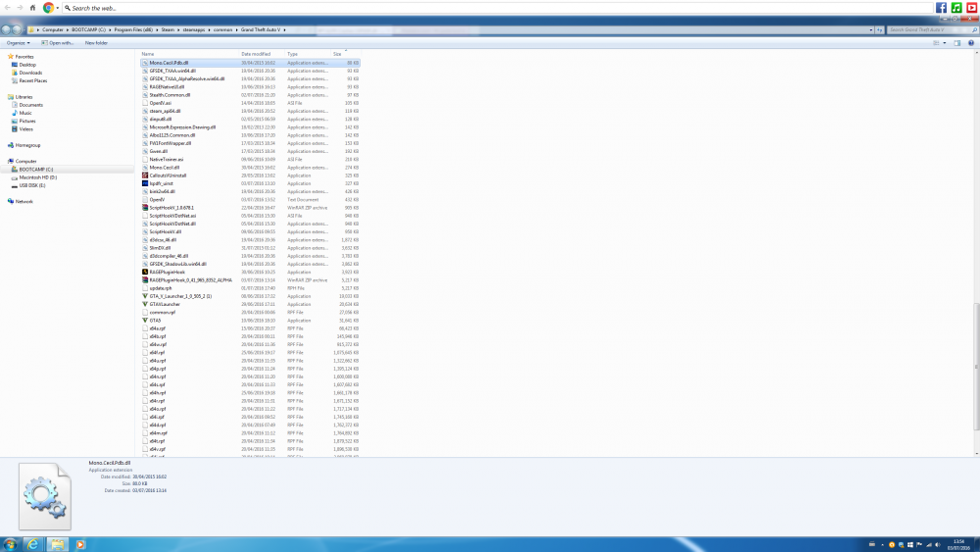980x552 pixels.
Task: Click the change your view icon
Action: tap(936, 43)
